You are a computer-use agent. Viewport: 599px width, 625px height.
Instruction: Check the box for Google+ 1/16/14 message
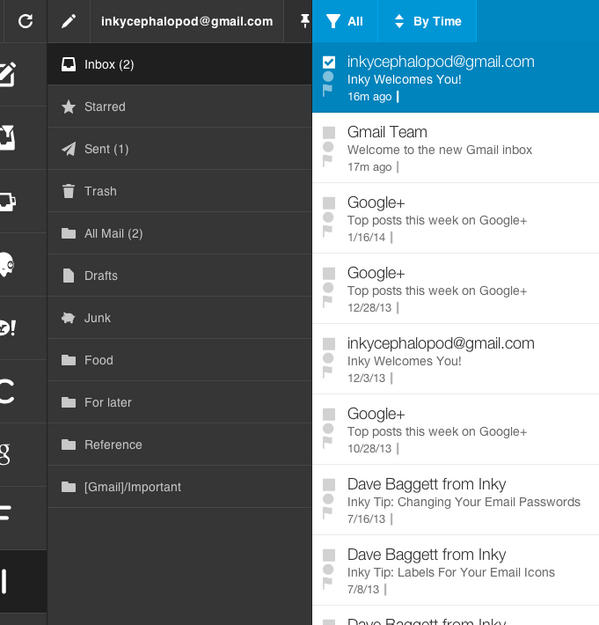pyautogui.click(x=329, y=203)
